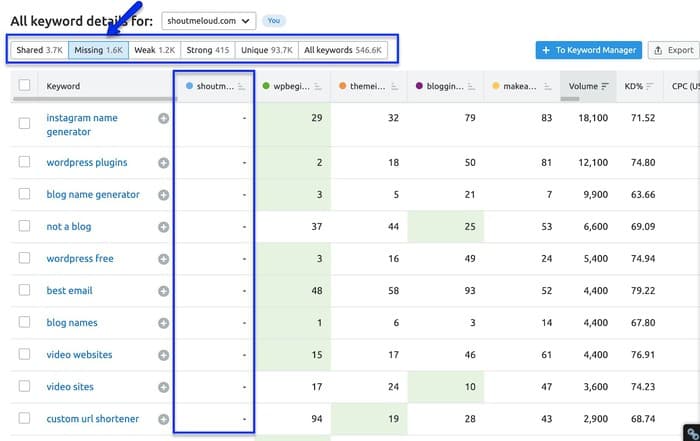Open the 'video sites' keyword link
This screenshot has width=700, height=441.
[x=72, y=386]
